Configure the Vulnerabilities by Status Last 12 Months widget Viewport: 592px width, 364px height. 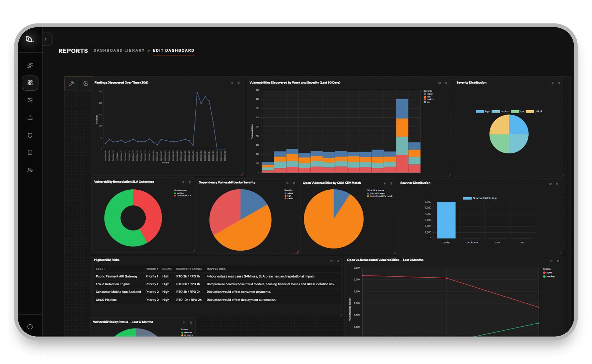click(x=184, y=322)
